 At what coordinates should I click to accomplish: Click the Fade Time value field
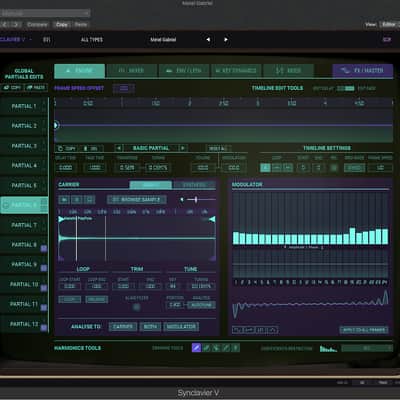coord(95,167)
